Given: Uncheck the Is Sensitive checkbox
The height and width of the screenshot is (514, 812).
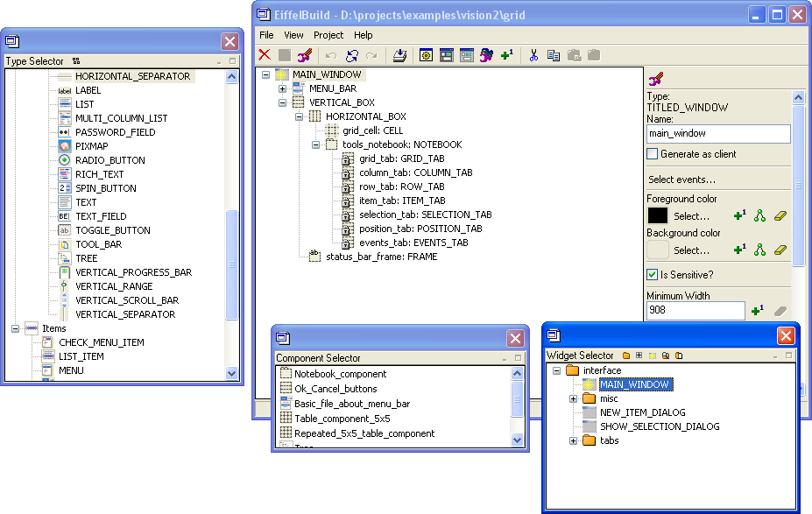Looking at the screenshot, I should click(653, 275).
